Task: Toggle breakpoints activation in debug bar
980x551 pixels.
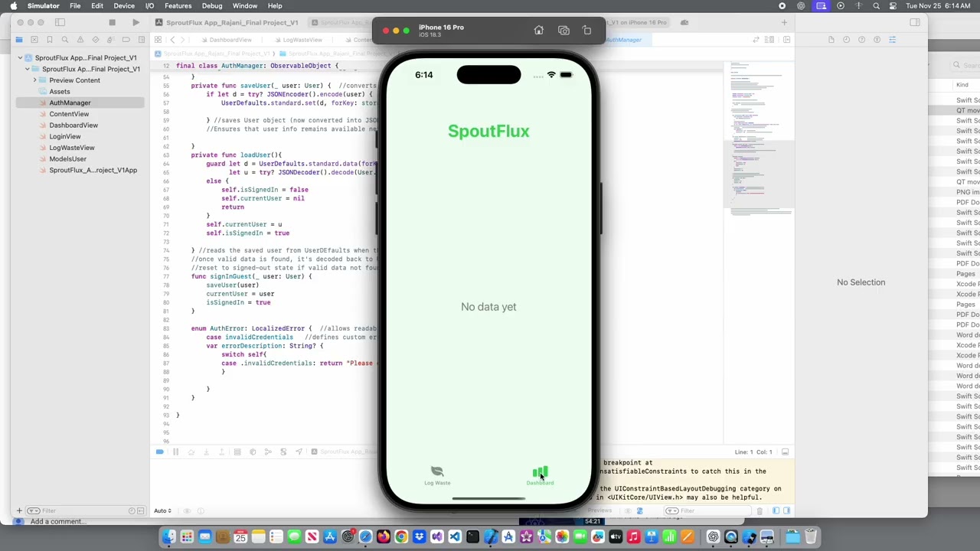Action: (159, 452)
